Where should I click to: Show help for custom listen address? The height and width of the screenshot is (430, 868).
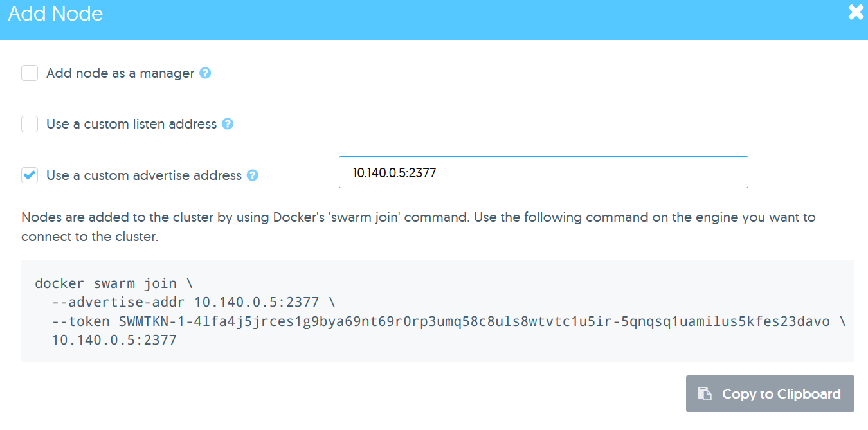click(228, 124)
